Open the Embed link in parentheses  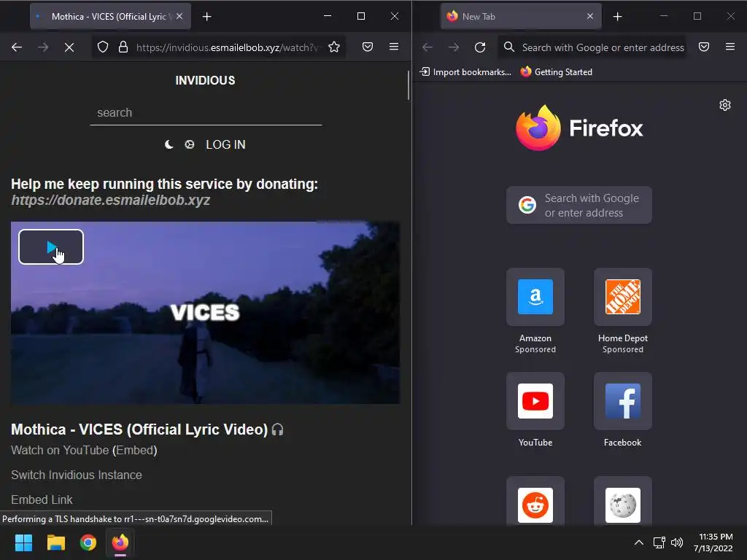(135, 450)
